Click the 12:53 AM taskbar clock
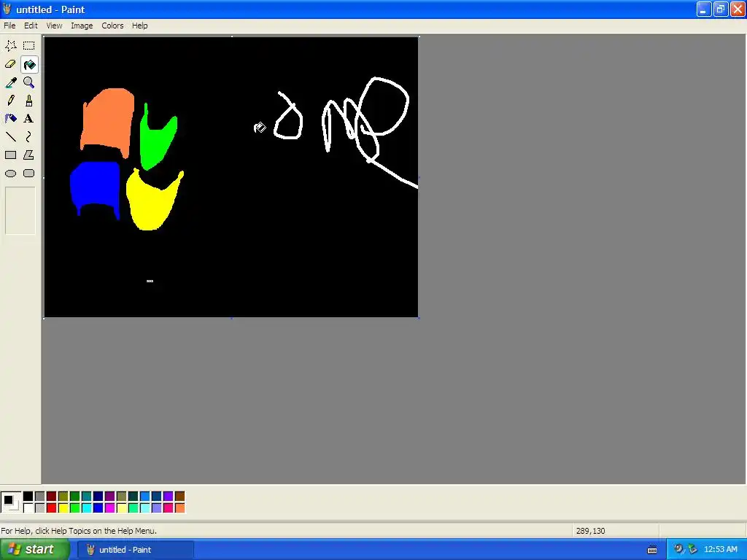The width and height of the screenshot is (747, 560). 720,550
